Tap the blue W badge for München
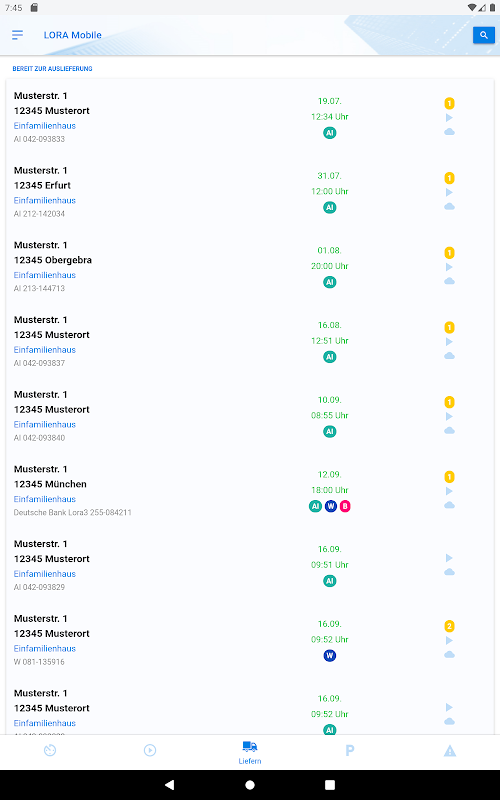 coord(331,506)
